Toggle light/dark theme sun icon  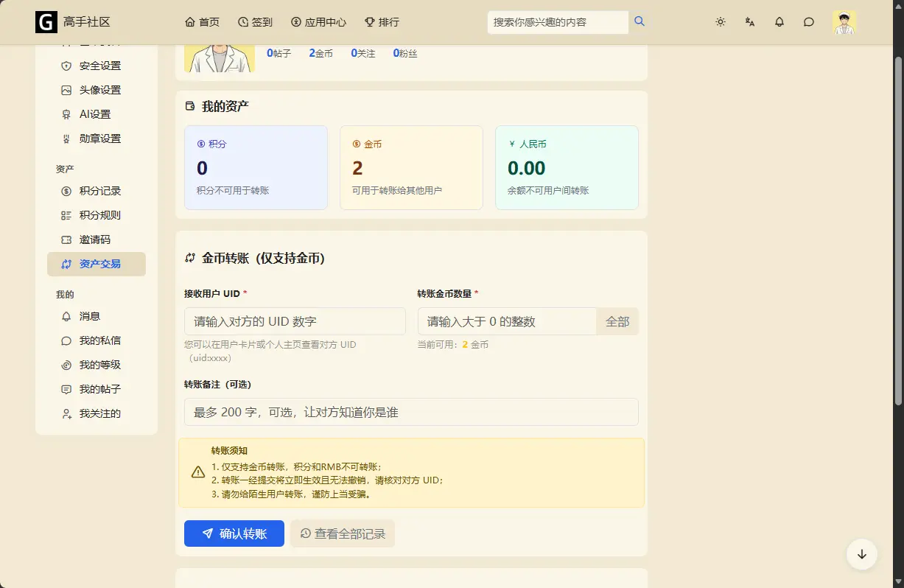[721, 22]
